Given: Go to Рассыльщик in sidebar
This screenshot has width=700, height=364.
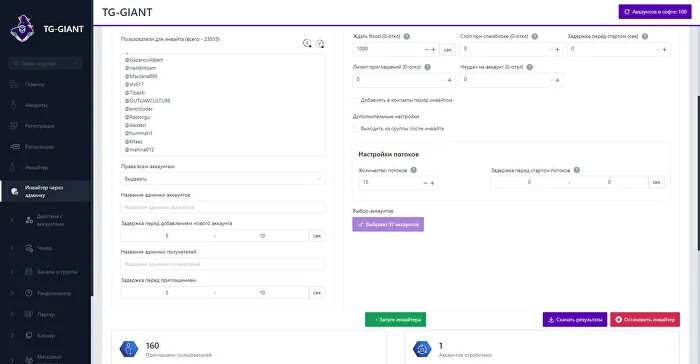Looking at the screenshot, I should [x=39, y=147].
